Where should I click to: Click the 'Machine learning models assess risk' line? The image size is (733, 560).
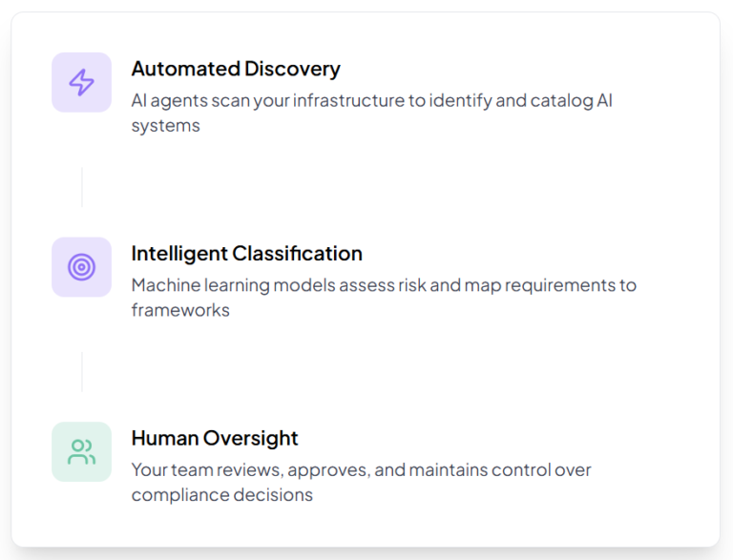(x=384, y=284)
